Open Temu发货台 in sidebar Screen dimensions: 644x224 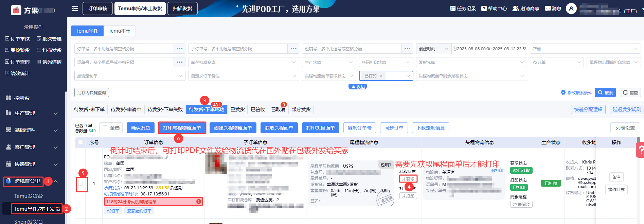(29, 196)
